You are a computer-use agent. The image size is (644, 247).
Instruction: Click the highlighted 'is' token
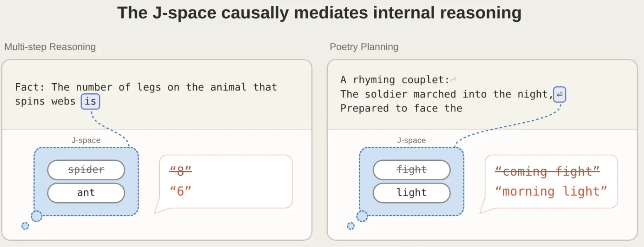pyautogui.click(x=90, y=101)
